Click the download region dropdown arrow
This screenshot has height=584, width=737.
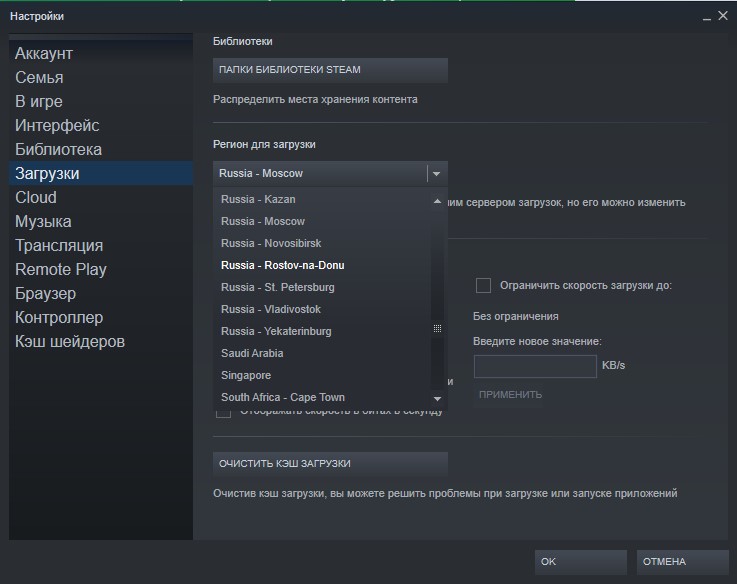437,174
